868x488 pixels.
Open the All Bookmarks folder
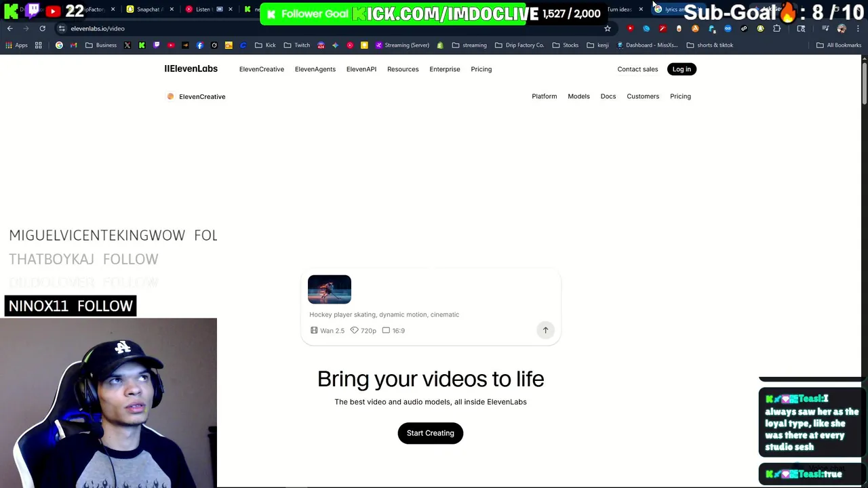[x=839, y=45]
